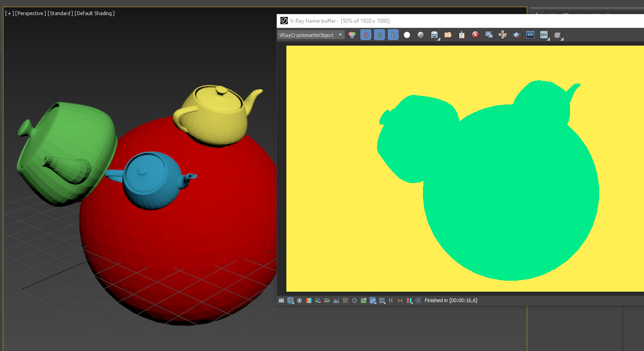Clear the image with red X icon
The height and width of the screenshot is (351, 644).
(x=475, y=35)
